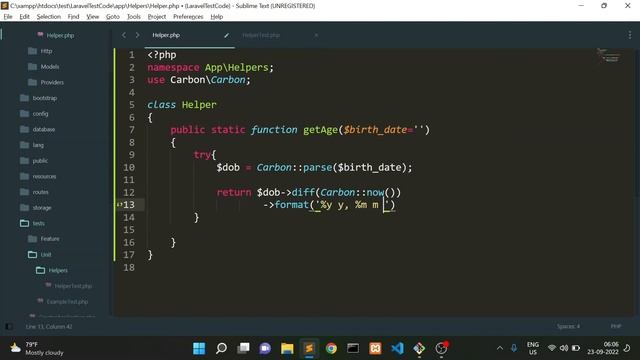Image resolution: width=640 pixels, height=360 pixels.
Task: Click the Line 13, Column 42 status text
Action: (x=49, y=327)
